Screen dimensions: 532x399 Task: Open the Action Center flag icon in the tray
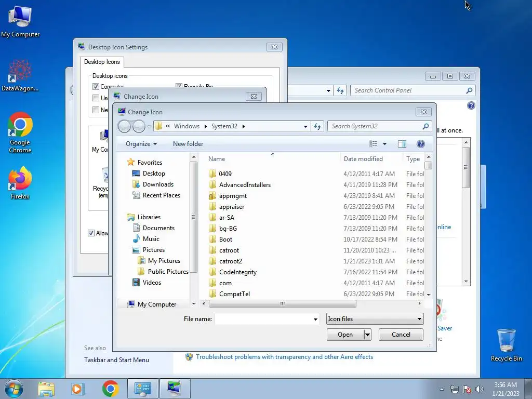pos(467,389)
